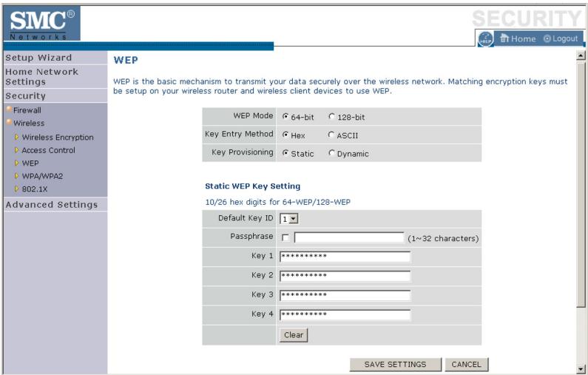Click SAVE SETTINGS button
This screenshot has height=375, width=588.
(395, 365)
